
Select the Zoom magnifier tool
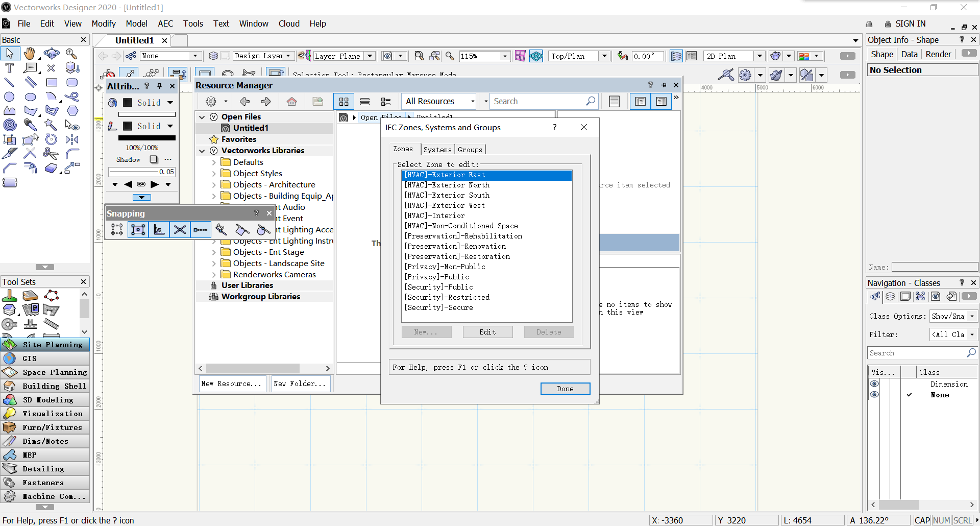(x=71, y=53)
